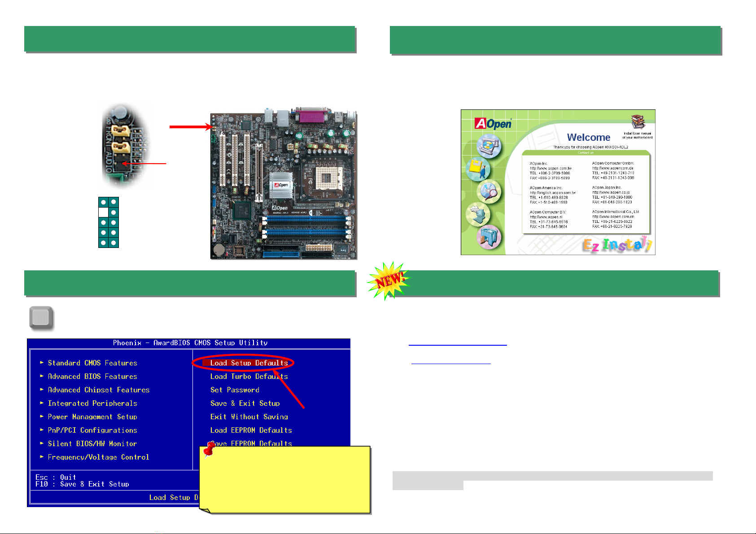Expand arrow beside Frequency/Voltage Control
This screenshot has height=534, width=756.
click(42, 456)
